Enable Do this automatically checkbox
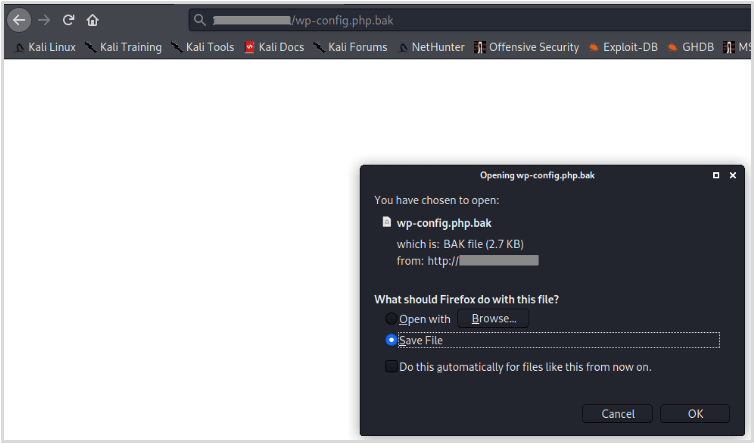Screen dimensions: 754x444 (x=391, y=367)
